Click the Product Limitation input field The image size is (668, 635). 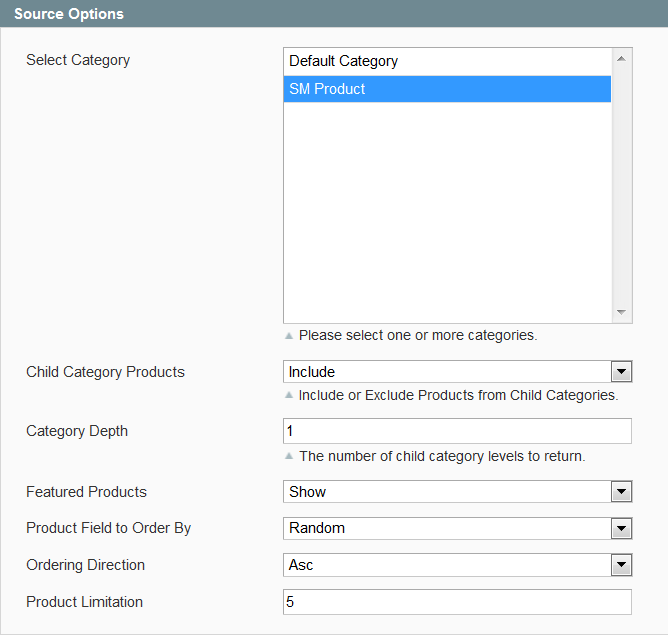pos(457,602)
